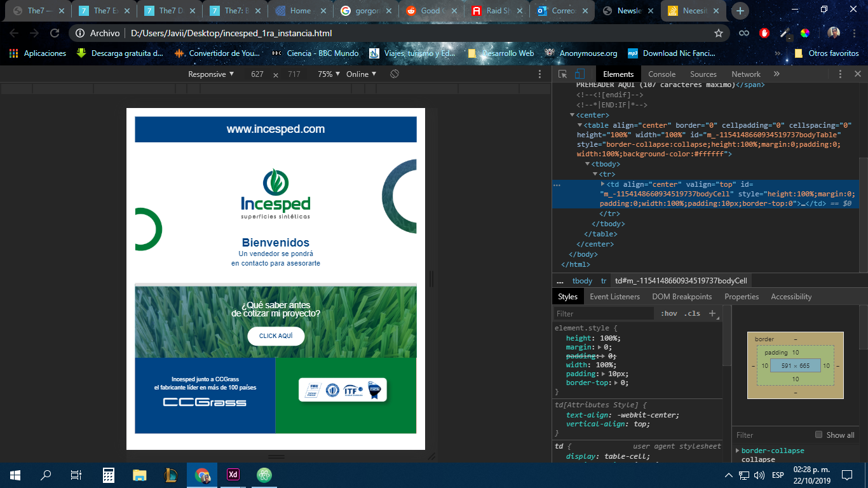This screenshot has height=488, width=868.
Task: Expand border-collapse in computed styles
Action: [x=738, y=451]
